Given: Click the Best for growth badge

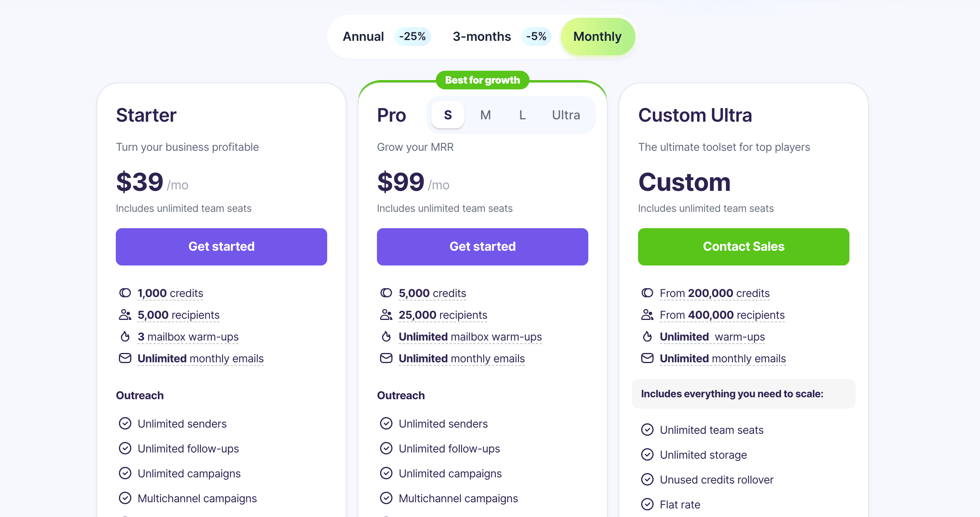Looking at the screenshot, I should 482,80.
